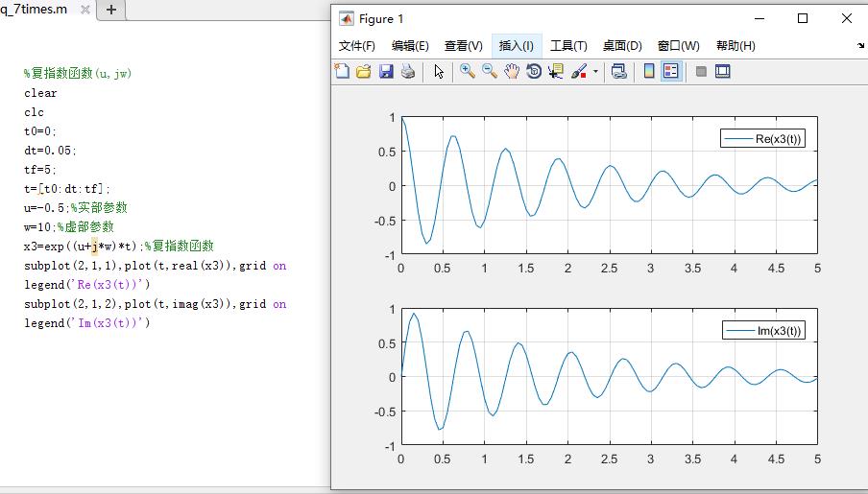Click the New Figure icon

(x=342, y=71)
